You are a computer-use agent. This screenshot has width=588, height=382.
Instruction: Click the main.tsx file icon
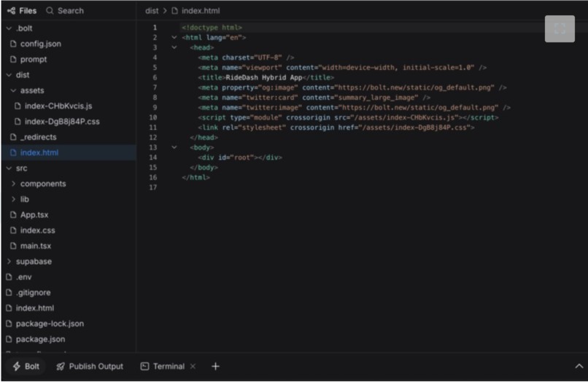13,246
